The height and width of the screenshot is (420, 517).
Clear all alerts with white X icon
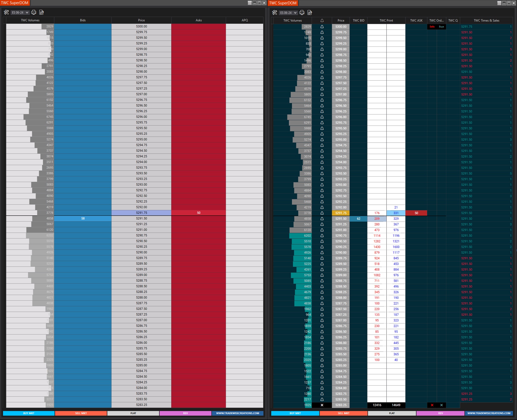[322, 405]
